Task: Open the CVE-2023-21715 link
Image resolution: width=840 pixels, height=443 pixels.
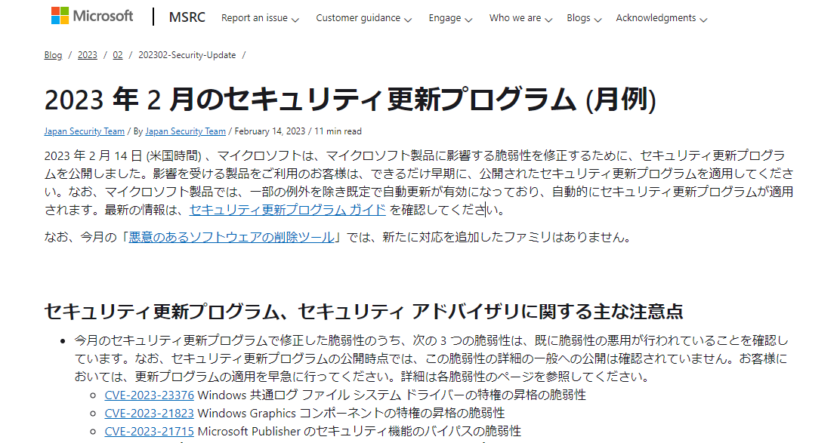Action: [x=149, y=431]
